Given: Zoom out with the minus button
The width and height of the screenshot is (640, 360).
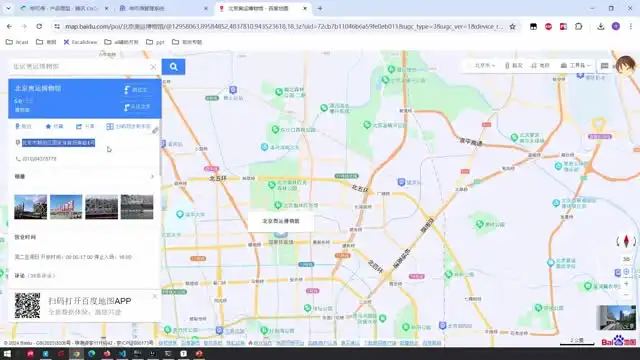Looking at the screenshot, I should pos(626,294).
